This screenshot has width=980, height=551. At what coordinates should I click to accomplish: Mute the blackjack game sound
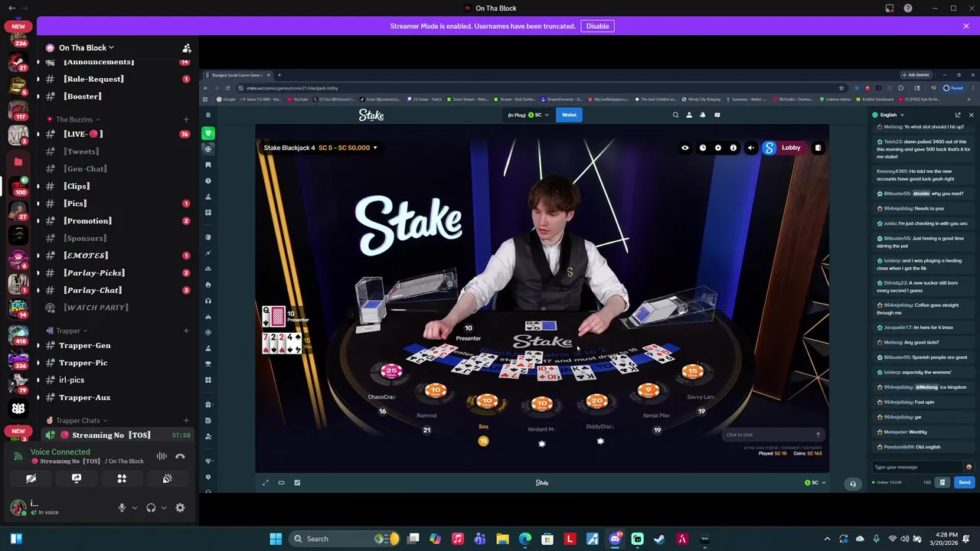point(750,148)
